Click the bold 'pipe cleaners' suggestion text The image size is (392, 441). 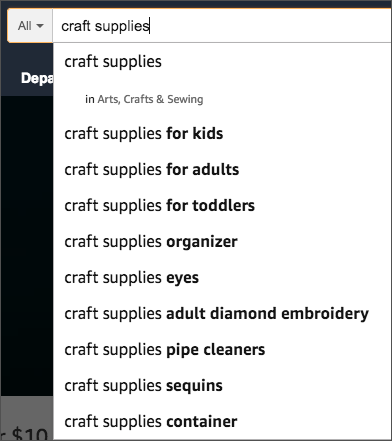pos(215,350)
